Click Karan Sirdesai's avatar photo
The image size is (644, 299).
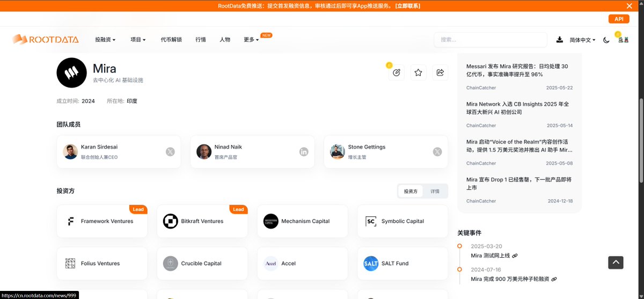70,152
